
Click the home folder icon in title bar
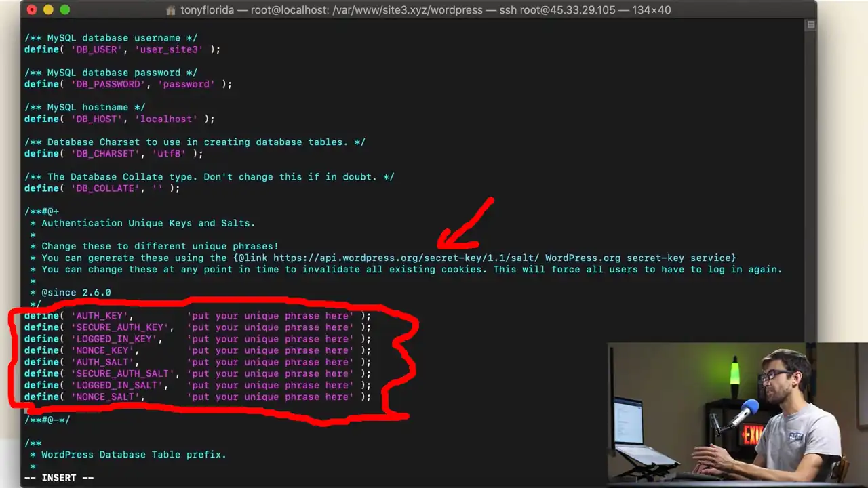[172, 10]
